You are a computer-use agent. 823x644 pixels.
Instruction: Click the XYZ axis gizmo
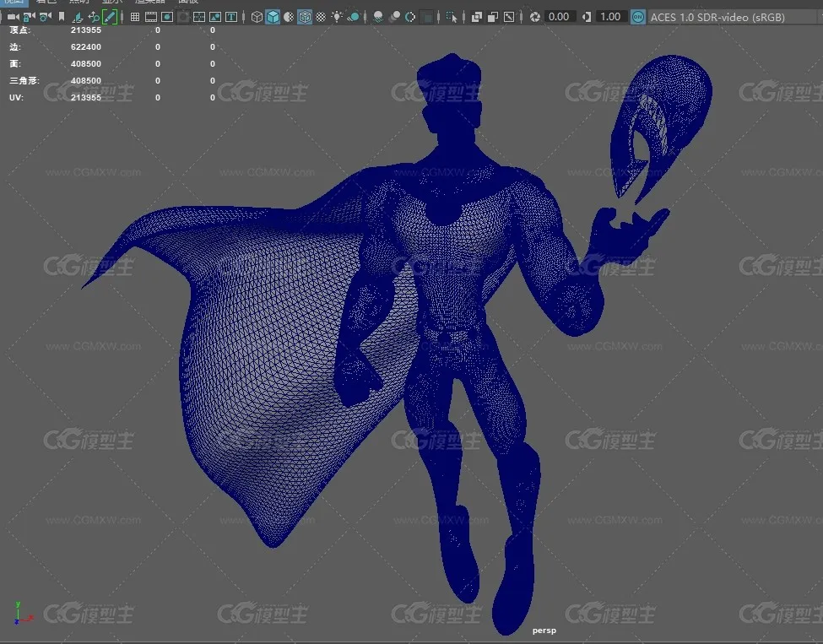[x=23, y=614]
